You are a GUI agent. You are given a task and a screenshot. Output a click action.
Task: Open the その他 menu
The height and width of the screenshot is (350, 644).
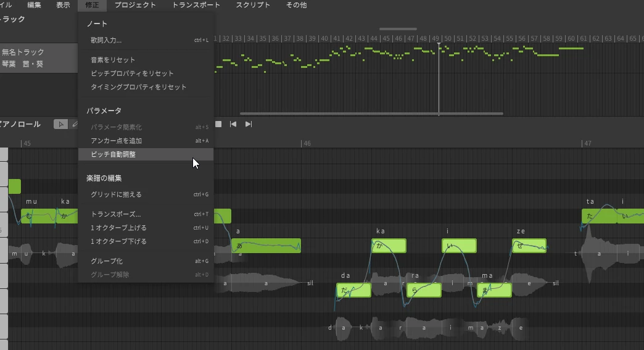(296, 5)
